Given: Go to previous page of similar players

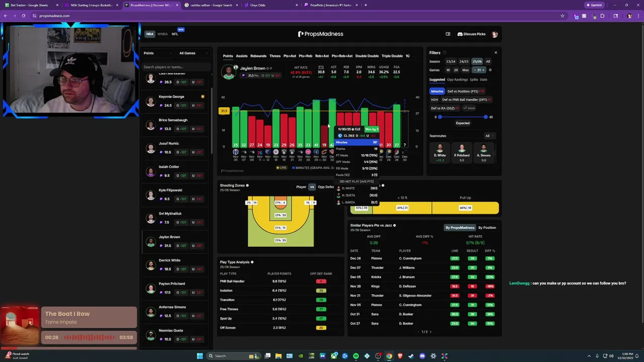Looking at the screenshot, I should pos(419,332).
